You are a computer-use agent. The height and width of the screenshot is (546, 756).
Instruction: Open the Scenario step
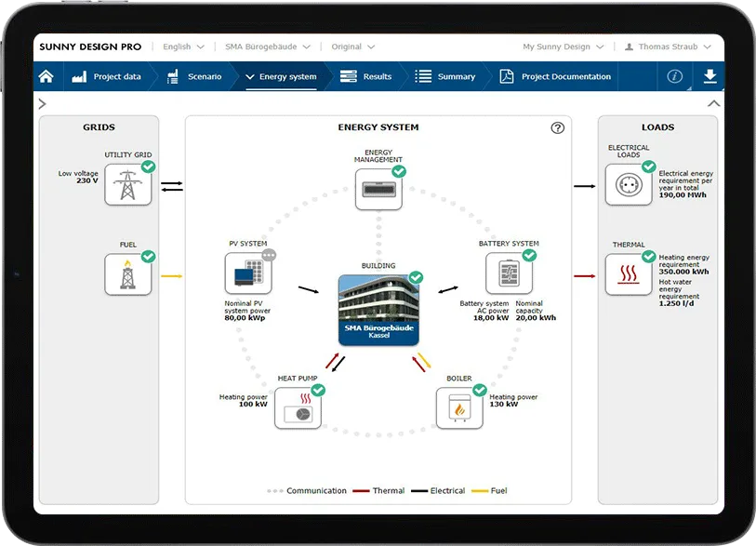pyautogui.click(x=194, y=76)
